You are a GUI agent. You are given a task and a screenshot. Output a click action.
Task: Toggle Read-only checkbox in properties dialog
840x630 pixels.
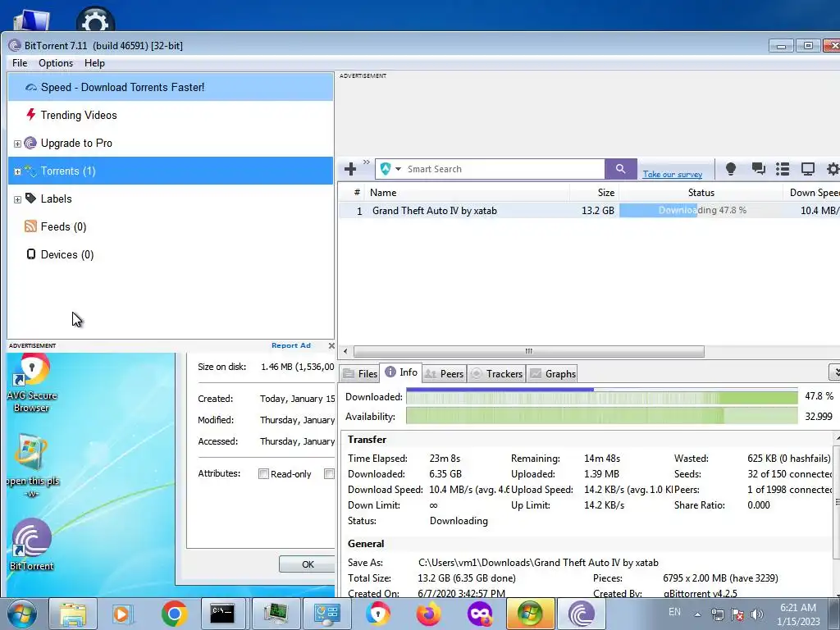pos(263,473)
